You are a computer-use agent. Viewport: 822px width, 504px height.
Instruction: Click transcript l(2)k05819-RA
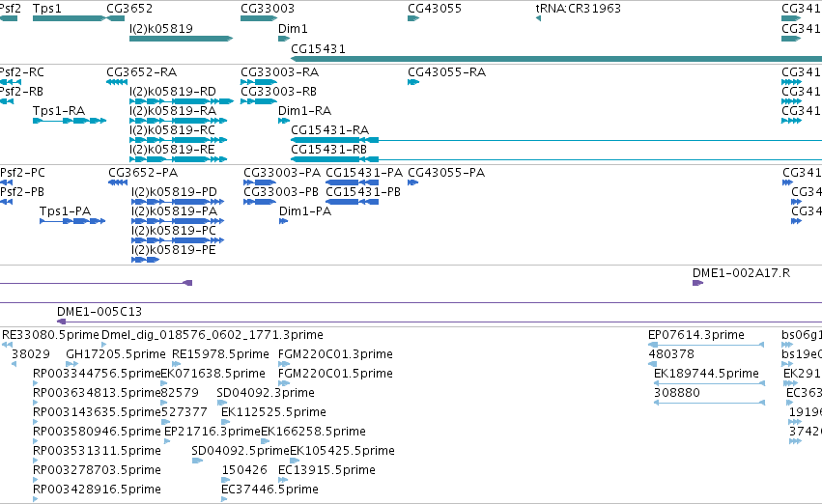[179, 121]
